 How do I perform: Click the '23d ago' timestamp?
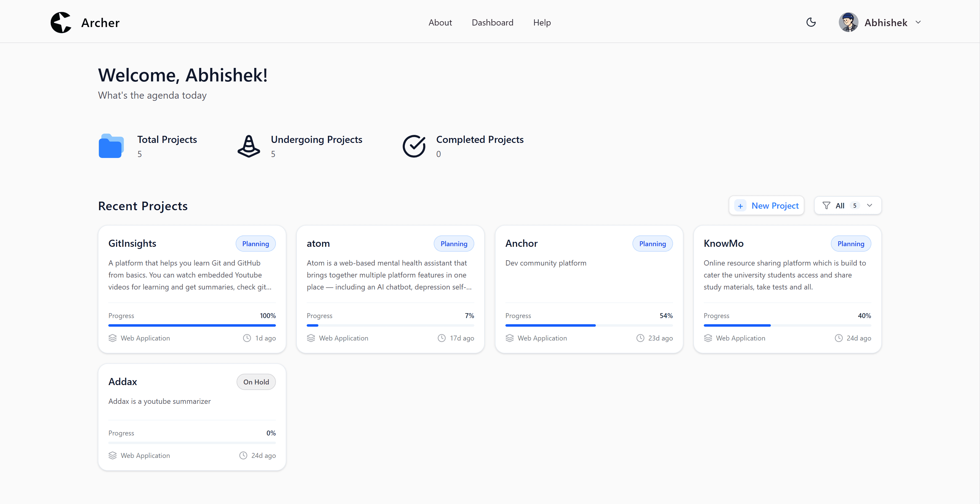[x=660, y=338]
